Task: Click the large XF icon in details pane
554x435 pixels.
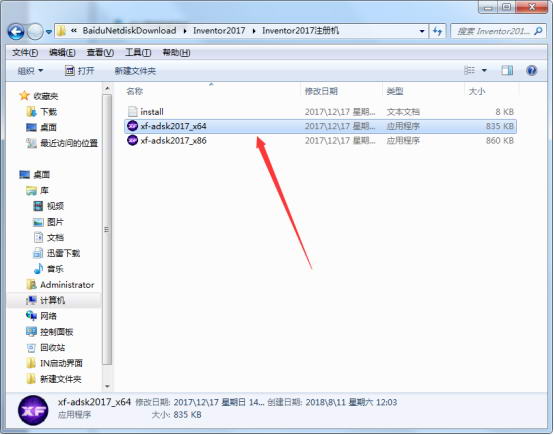Action: pos(33,410)
